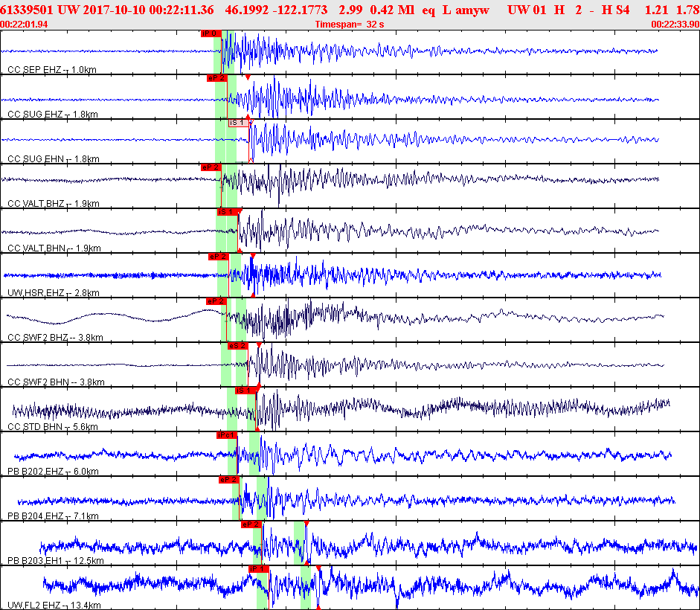Screen dimensions: 700x610
Task: Click the event header line with ID 61339501
Action: [350, 10]
